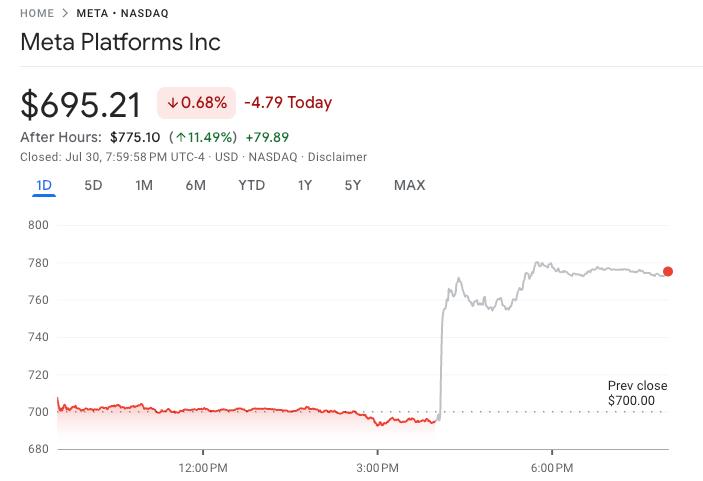The image size is (703, 481).
Task: Show the 6M chart range
Action: tap(195, 185)
